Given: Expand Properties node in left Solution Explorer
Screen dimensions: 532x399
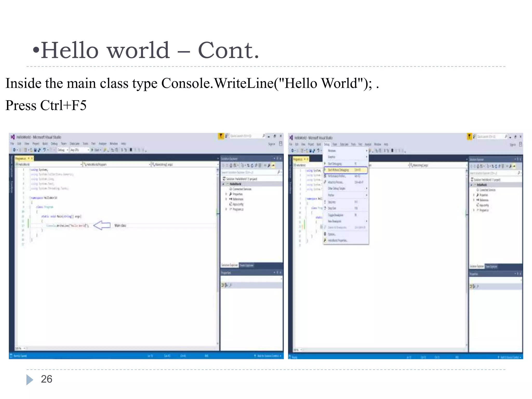Looking at the screenshot, I should [226, 194].
